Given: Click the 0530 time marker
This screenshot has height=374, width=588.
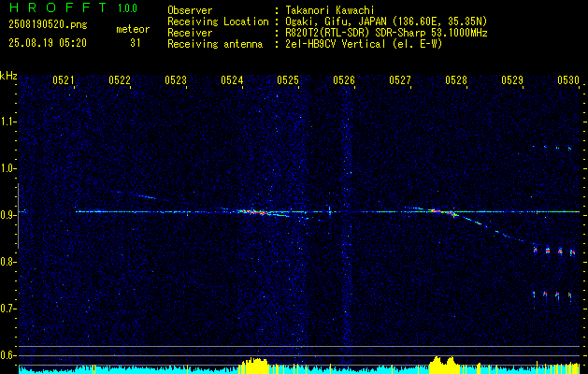Looking at the screenshot, I should pyautogui.click(x=568, y=79).
